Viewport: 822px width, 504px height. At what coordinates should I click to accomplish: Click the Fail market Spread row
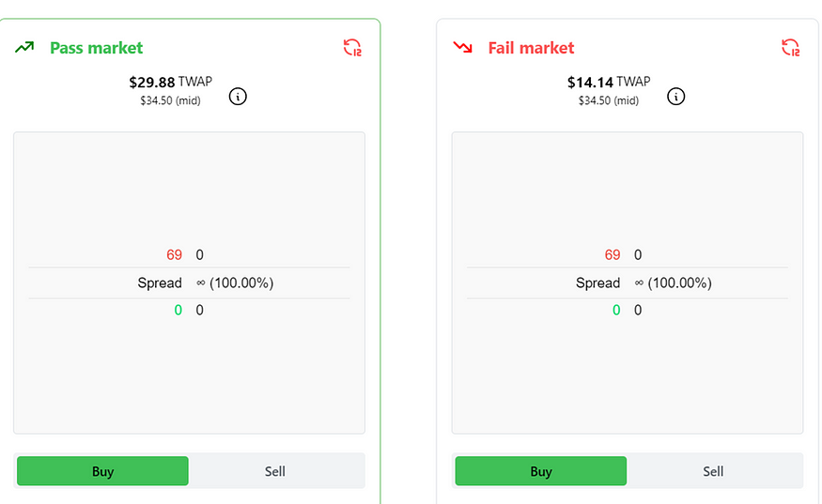pyautogui.click(x=628, y=283)
